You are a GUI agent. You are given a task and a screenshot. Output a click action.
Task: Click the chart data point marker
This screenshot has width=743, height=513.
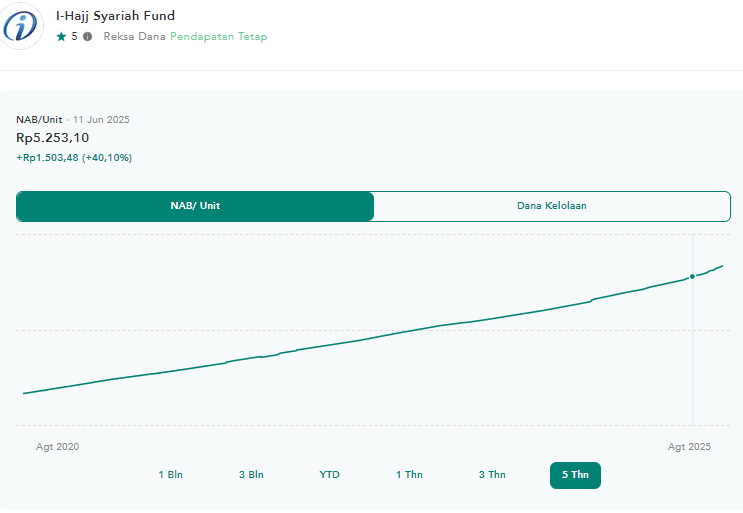692,276
